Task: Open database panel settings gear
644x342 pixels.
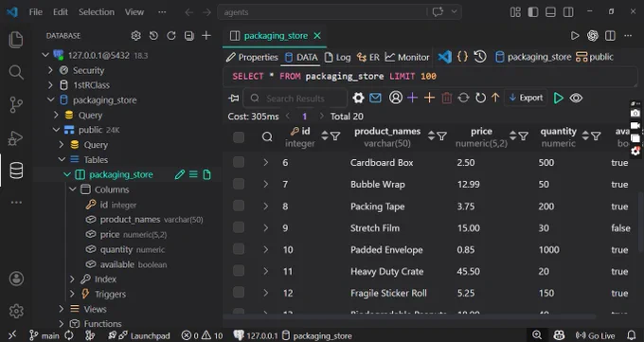Action: 136,36
